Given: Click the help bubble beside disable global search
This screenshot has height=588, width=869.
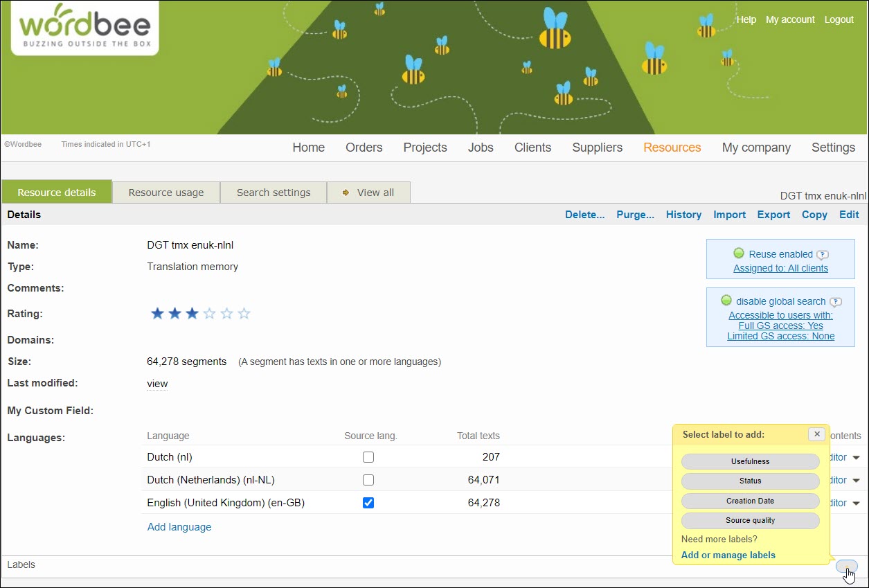Looking at the screenshot, I should 836,302.
